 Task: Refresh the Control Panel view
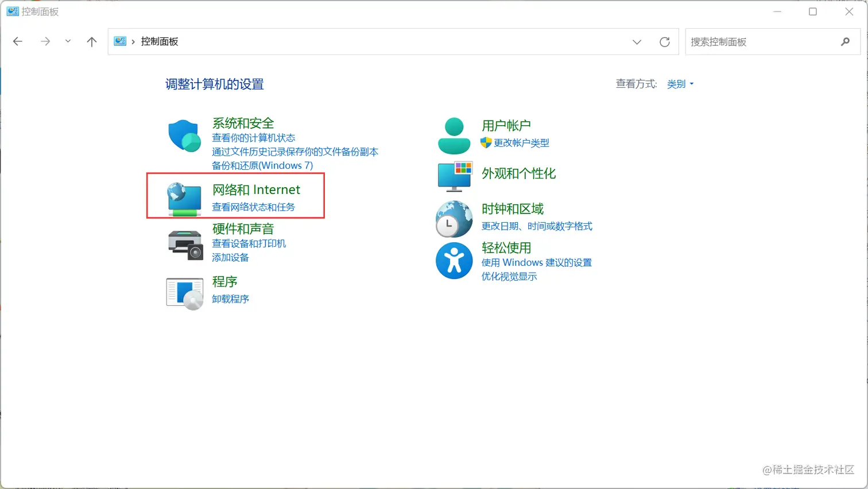665,42
